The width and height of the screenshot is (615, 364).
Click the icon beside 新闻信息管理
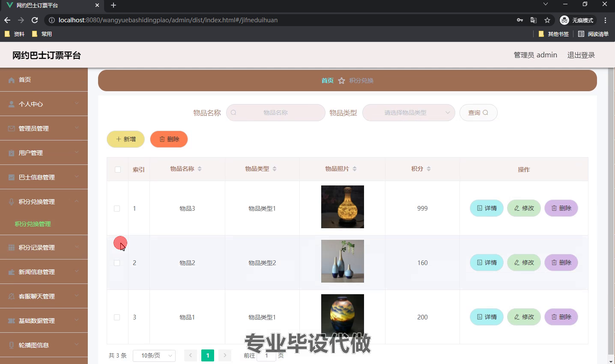[12, 272]
